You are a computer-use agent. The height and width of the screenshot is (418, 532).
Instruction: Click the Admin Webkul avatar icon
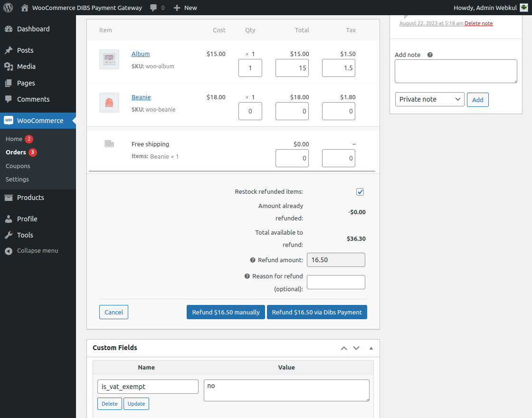coord(523,8)
